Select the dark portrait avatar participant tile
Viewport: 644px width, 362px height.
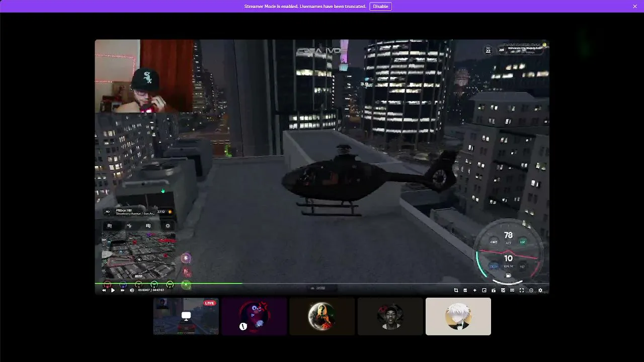tap(390, 316)
